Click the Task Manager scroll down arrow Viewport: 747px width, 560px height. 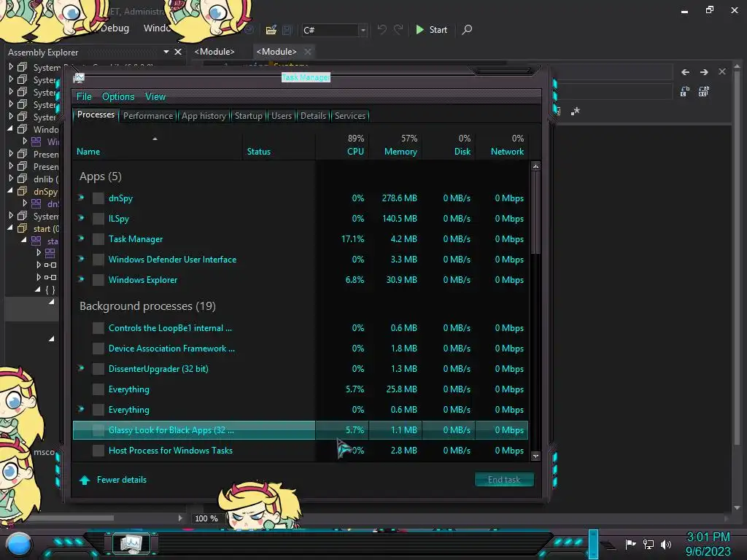point(536,456)
